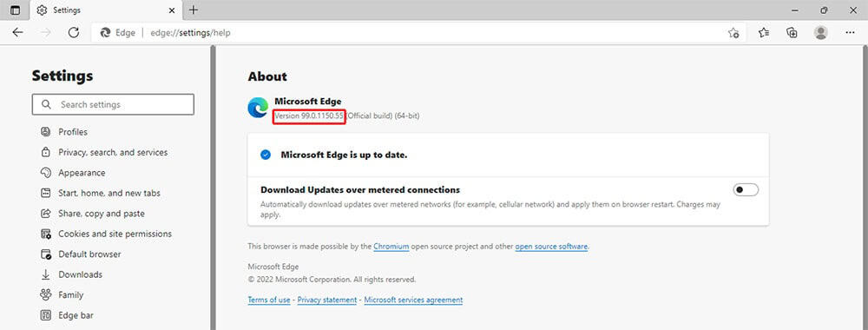Restore down the Edge window
The width and height of the screenshot is (868, 330).
[825, 10]
